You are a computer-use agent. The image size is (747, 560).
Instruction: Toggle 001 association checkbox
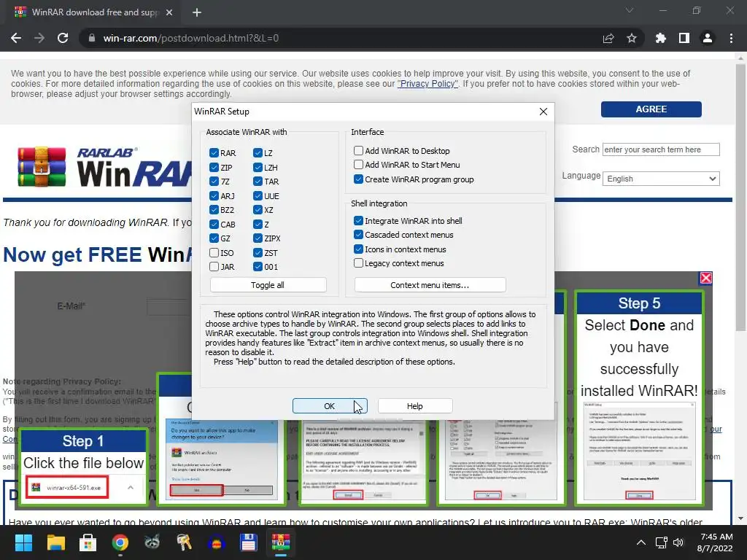[x=258, y=267]
